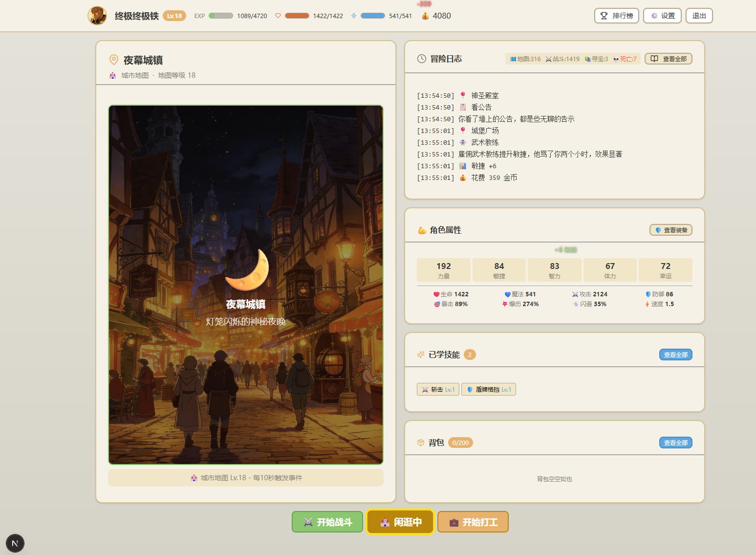Open 查看装备 equipment view
Viewport: 756px width, 555px height.
tap(670, 230)
